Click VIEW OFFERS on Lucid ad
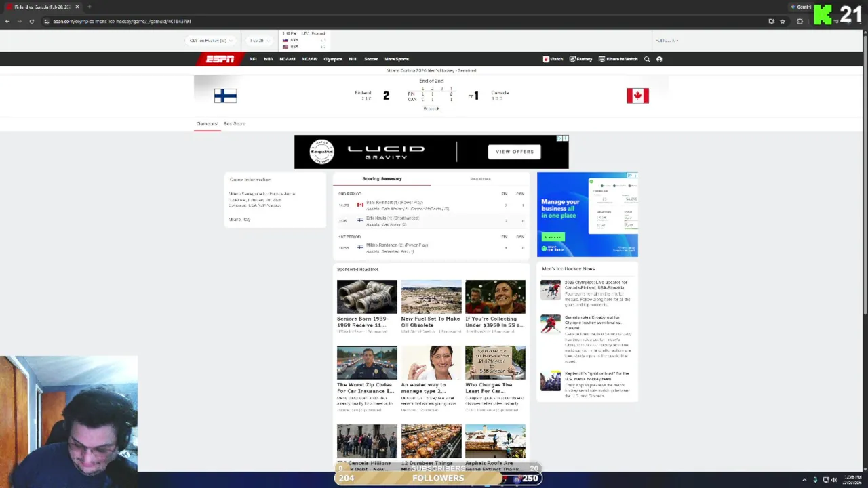The width and height of the screenshot is (868, 488). pyautogui.click(x=515, y=152)
